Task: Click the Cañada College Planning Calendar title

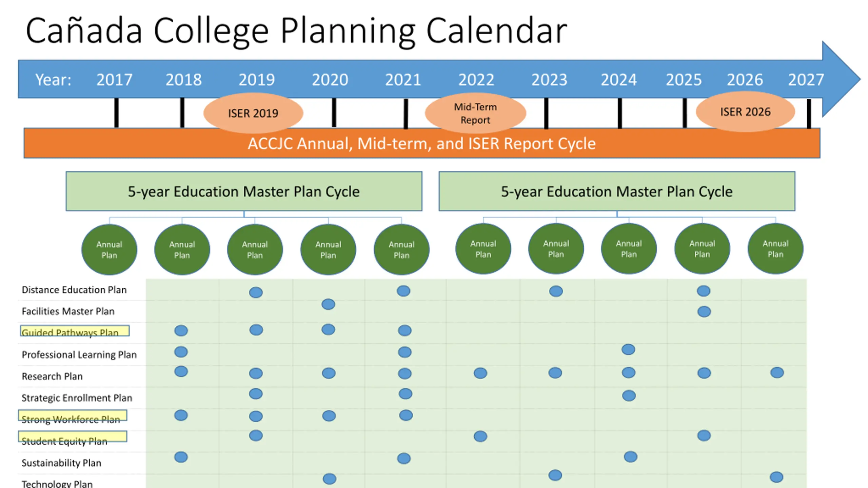Action: [296, 31]
